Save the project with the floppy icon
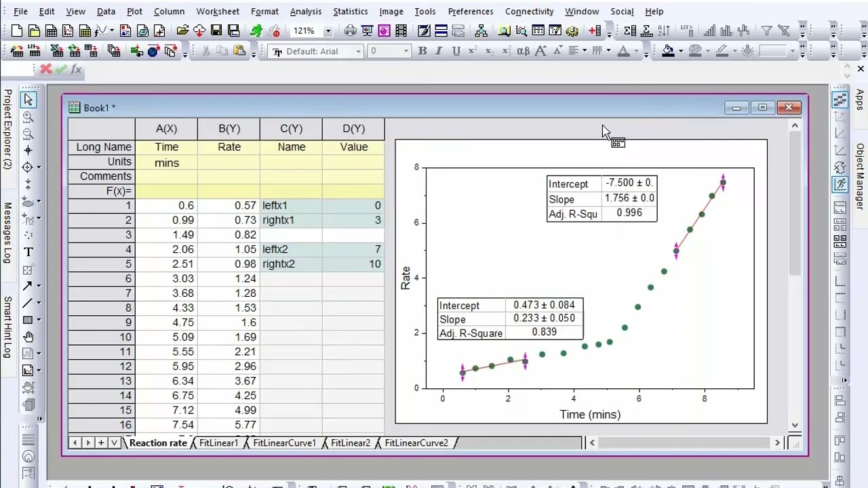This screenshot has height=488, width=868. point(216,30)
